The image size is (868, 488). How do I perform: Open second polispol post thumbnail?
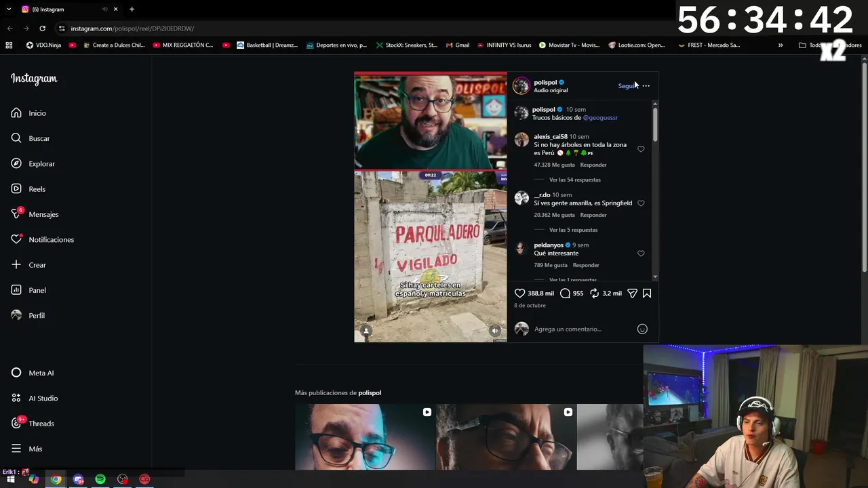506,437
